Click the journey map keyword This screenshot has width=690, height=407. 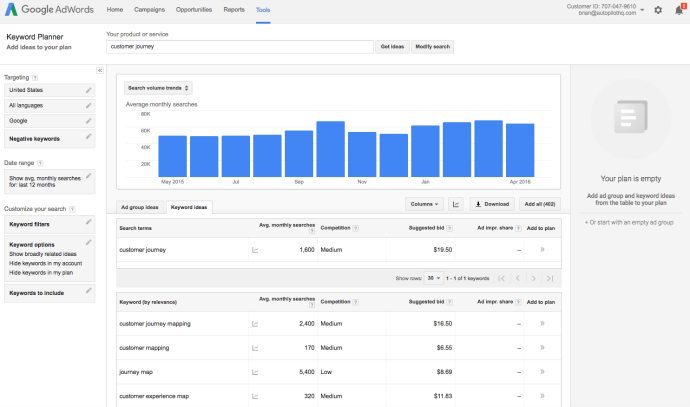pyautogui.click(x=136, y=372)
